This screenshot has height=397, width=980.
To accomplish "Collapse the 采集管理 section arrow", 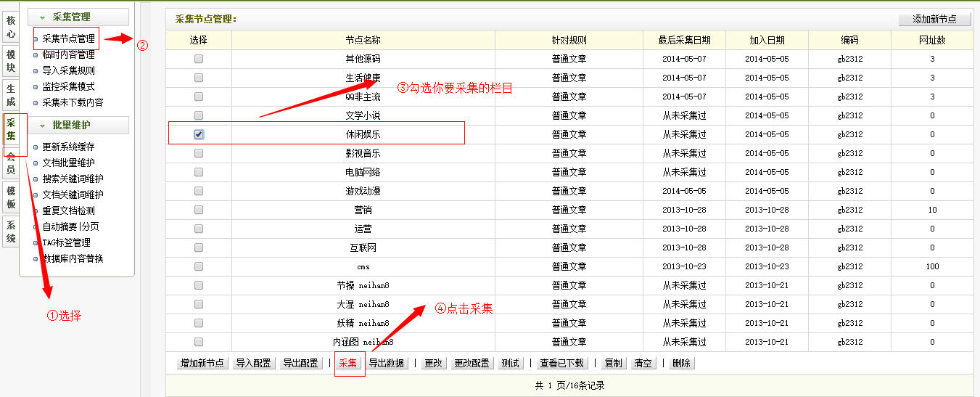I will [x=42, y=17].
